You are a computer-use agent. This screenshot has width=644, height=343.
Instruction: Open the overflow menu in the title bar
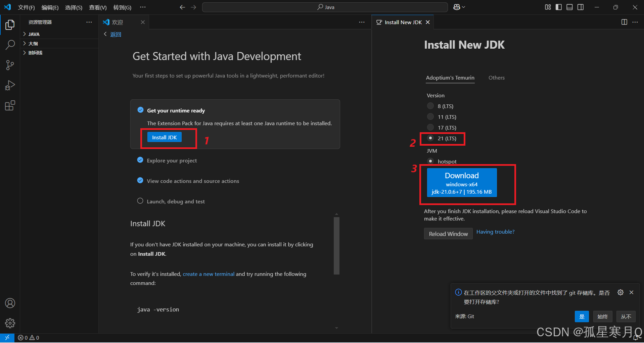(x=143, y=7)
